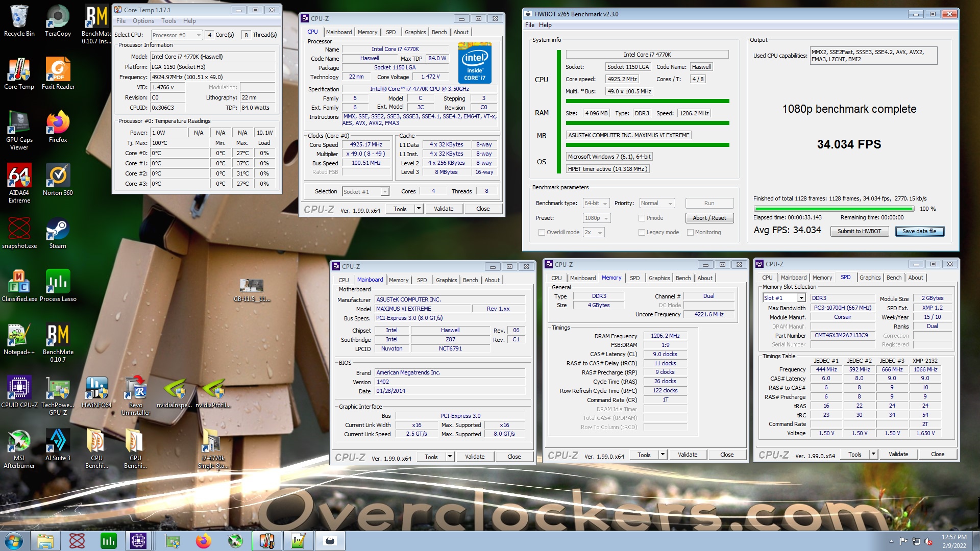Show hidden system tray icons arrow
This screenshot has width=980, height=551.
pos(891,542)
